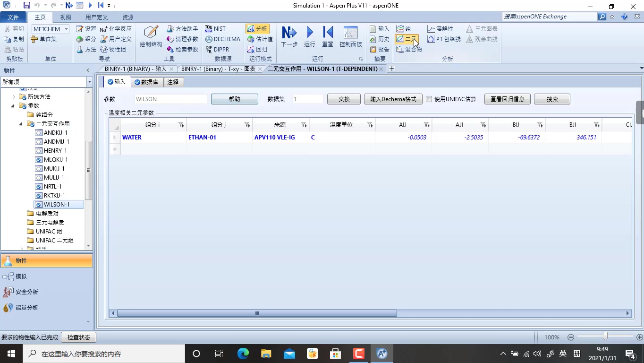Click Retrieve Parameters (检索参数)

(x=183, y=50)
